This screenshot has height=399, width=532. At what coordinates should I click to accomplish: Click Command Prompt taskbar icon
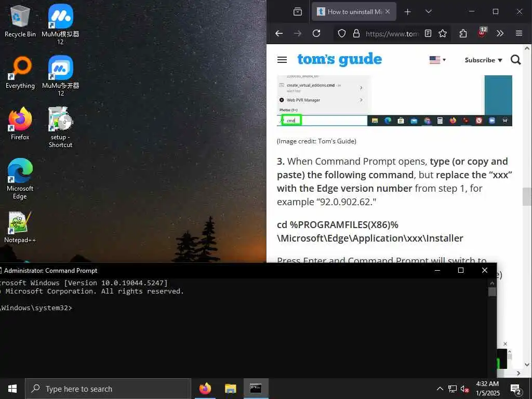[256, 389]
